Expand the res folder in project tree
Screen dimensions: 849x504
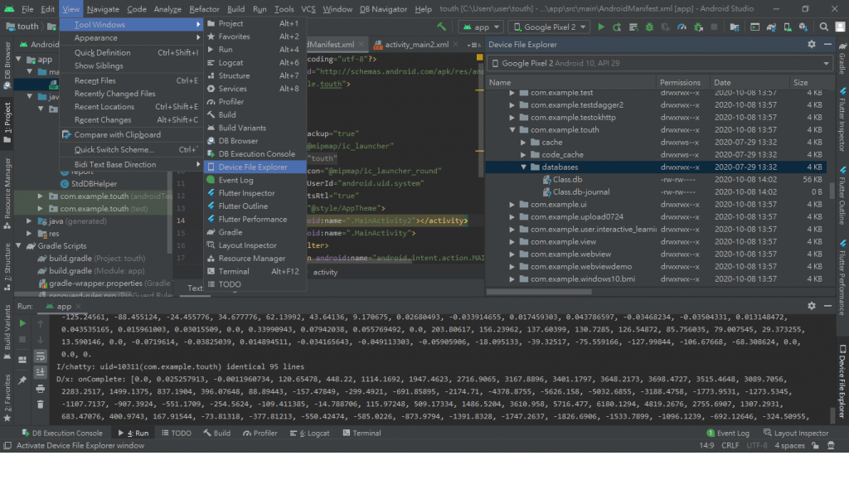point(29,233)
